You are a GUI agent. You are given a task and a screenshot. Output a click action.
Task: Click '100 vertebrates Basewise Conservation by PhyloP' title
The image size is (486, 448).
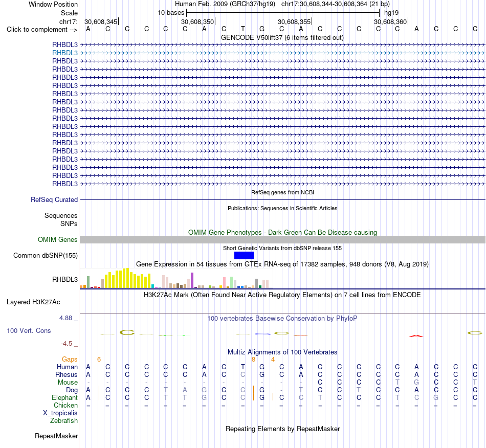(282, 319)
